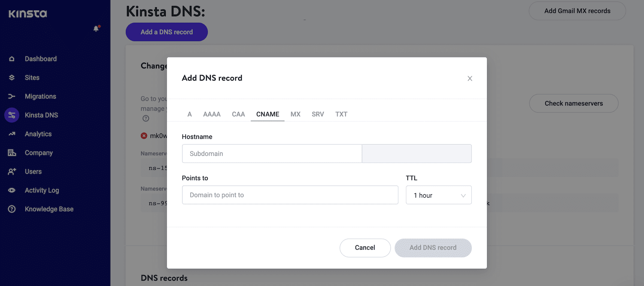This screenshot has width=644, height=286.
Task: Click the Dashboard home icon
Action: 12,59
